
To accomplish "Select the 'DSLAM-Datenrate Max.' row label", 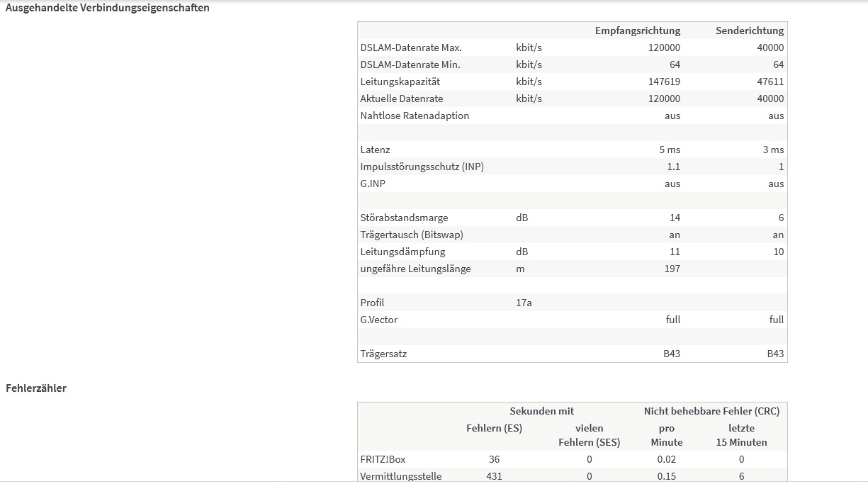I will click(411, 47).
